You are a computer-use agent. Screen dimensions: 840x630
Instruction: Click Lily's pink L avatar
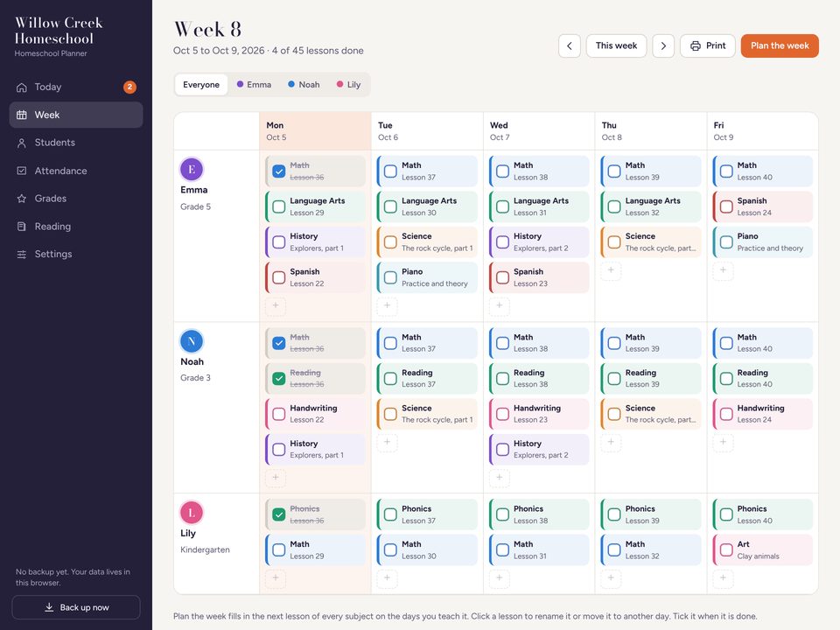coord(192,513)
